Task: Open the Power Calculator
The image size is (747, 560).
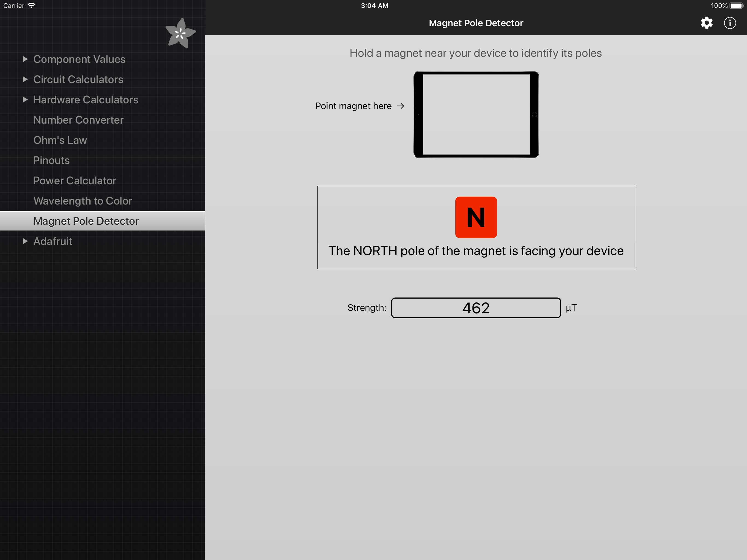Action: click(x=75, y=181)
